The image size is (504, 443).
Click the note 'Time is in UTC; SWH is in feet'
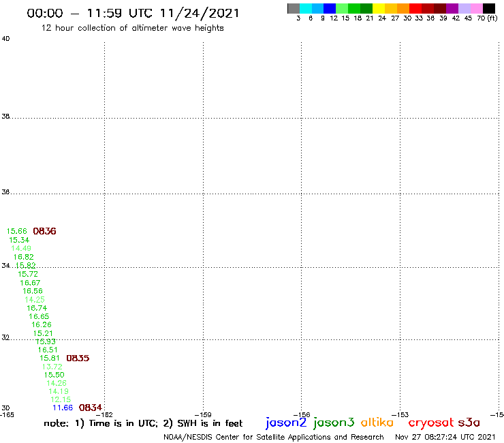(x=143, y=423)
